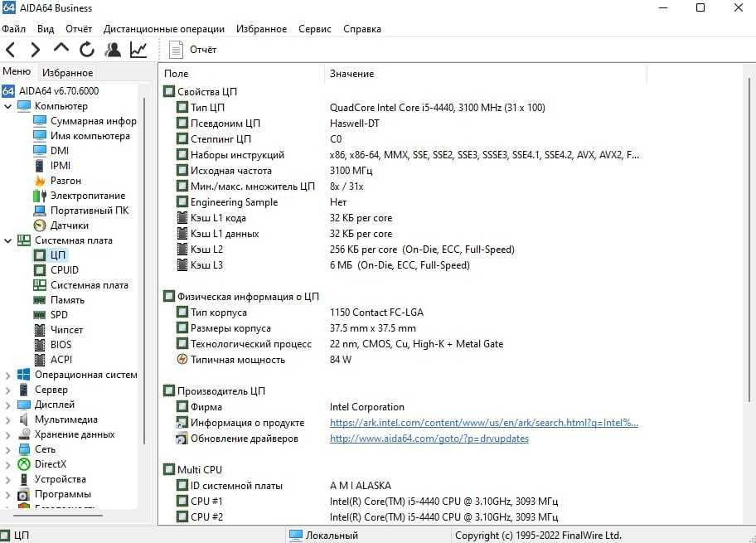Switch to the Избранное sidebar tab
The width and height of the screenshot is (756, 543).
click(x=67, y=73)
